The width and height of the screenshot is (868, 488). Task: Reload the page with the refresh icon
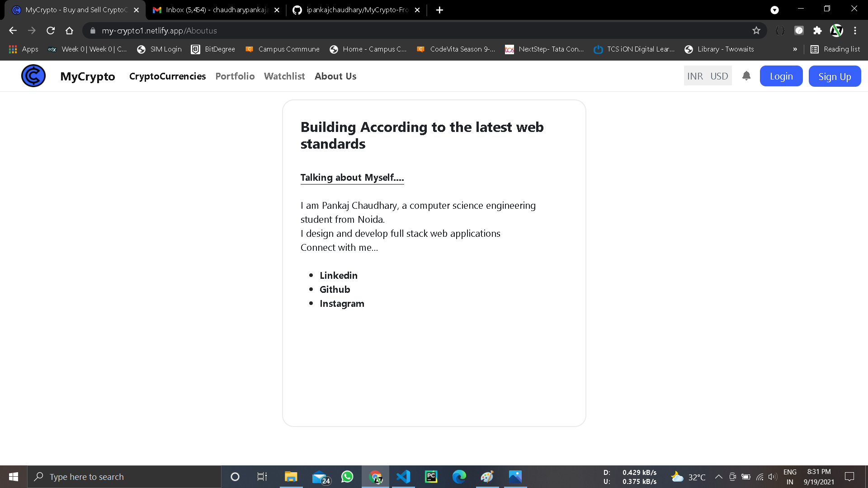[51, 31]
